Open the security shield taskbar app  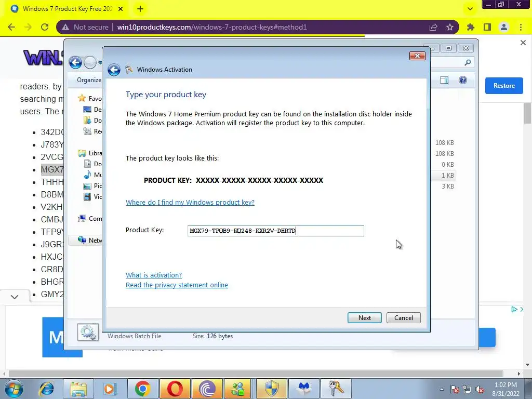coord(271,389)
